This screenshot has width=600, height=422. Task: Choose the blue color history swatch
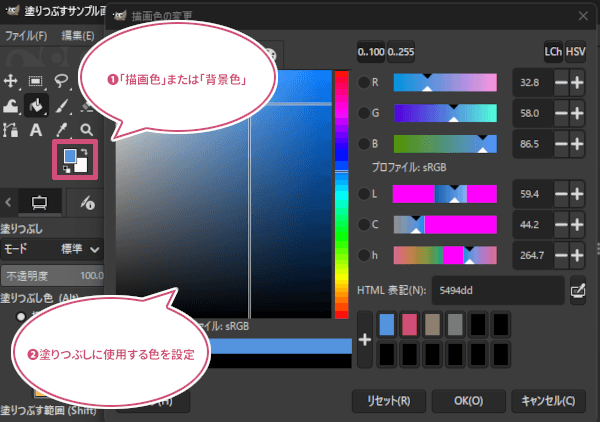coord(386,324)
